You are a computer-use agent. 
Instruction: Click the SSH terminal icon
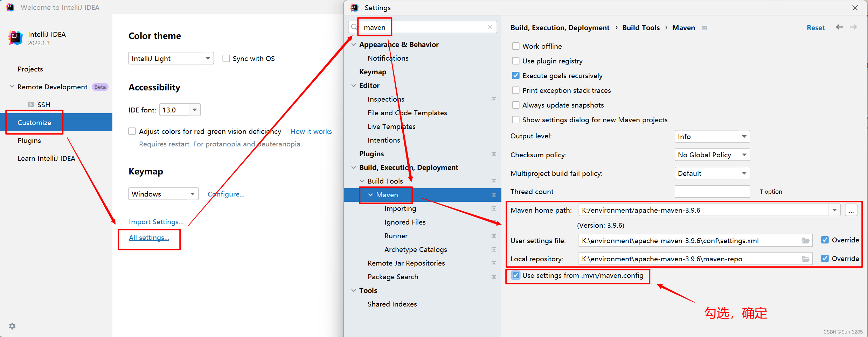pyautogui.click(x=31, y=104)
